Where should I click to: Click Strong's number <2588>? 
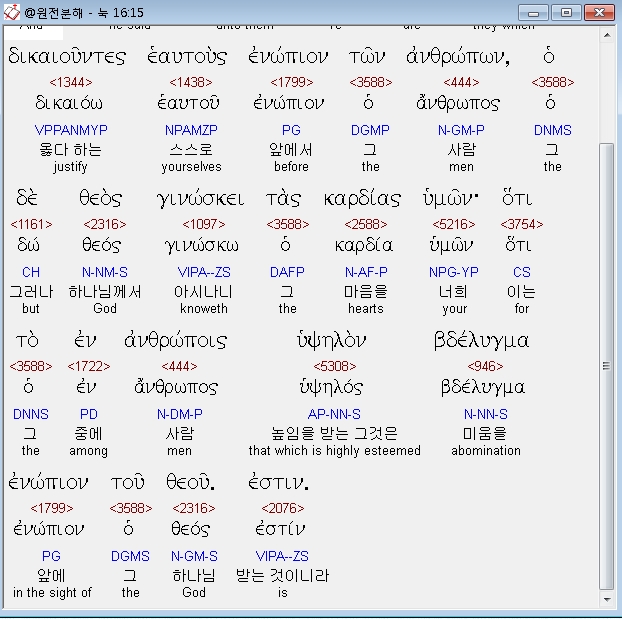click(x=366, y=225)
